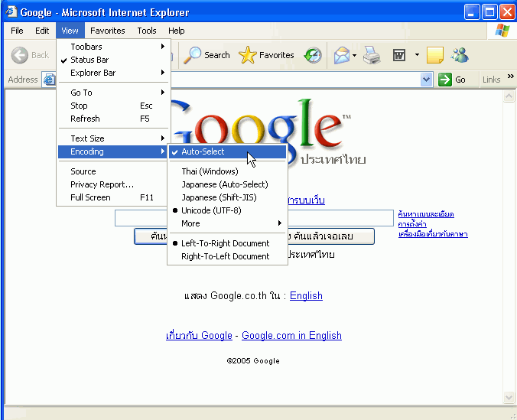The height and width of the screenshot is (420, 517).
Task: Click the History clock toolbar icon
Action: pos(314,55)
